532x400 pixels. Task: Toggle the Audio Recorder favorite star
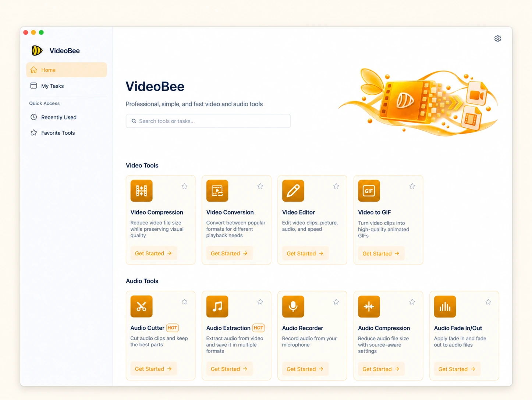tap(336, 302)
